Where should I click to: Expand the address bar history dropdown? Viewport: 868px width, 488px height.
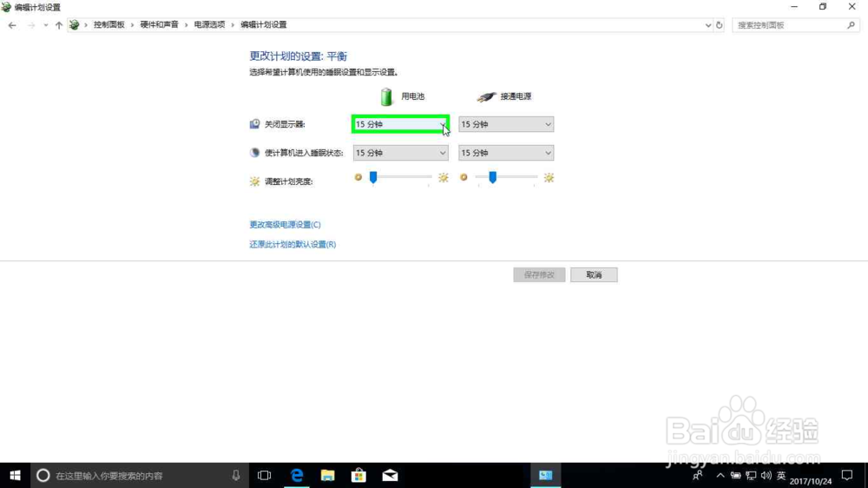pyautogui.click(x=707, y=25)
